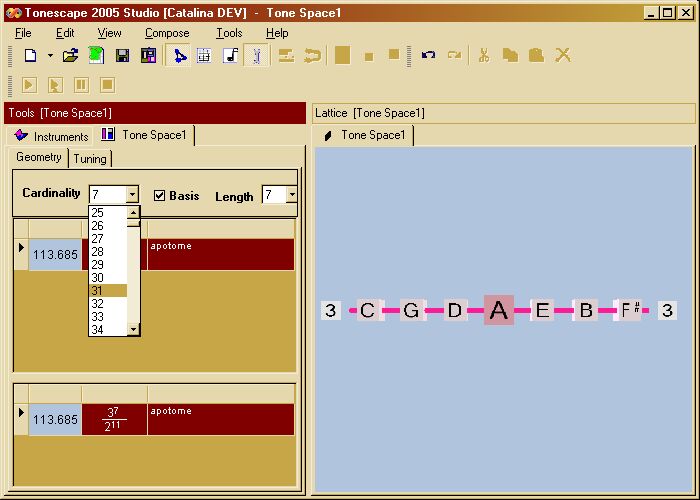700x500 pixels.
Task: Click the Stop button
Action: (107, 85)
